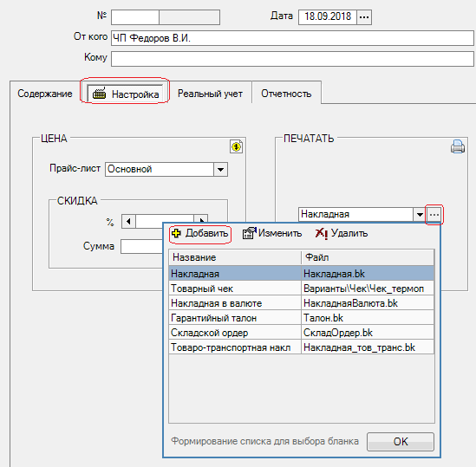Switch to the Реальный учет tab
The image size is (476, 467).
tap(210, 94)
